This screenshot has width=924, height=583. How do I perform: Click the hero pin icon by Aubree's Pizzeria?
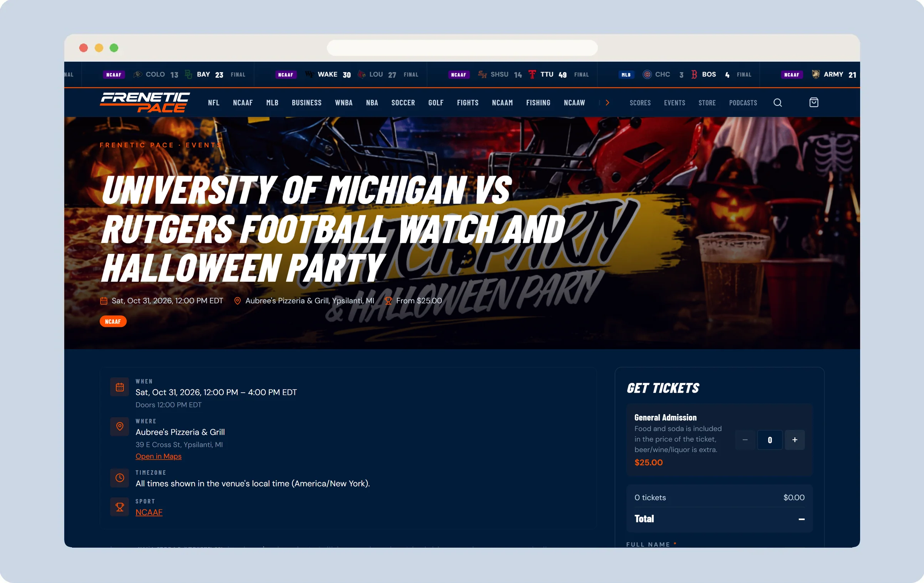pos(238,301)
